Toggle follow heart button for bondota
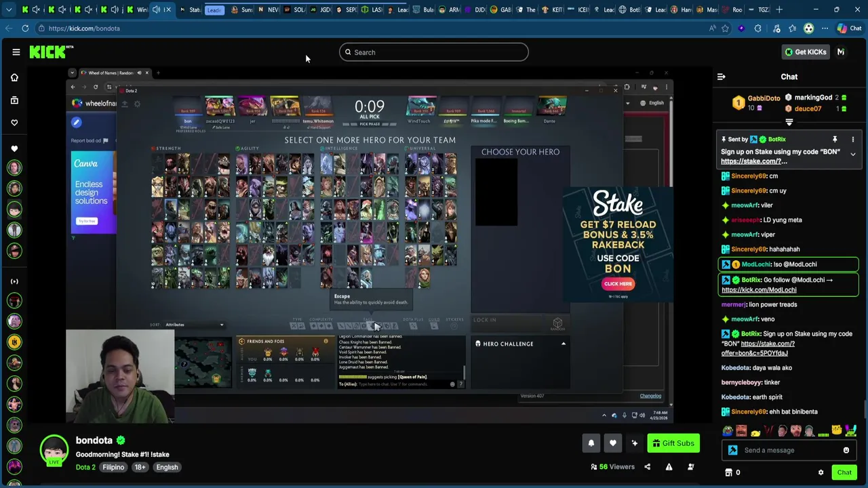The image size is (868, 488). coord(612,443)
